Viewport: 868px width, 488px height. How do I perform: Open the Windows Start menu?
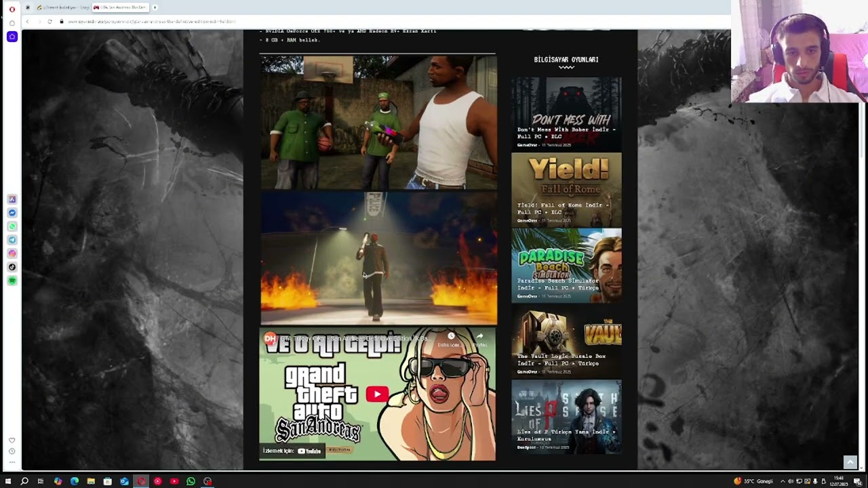pos(8,481)
